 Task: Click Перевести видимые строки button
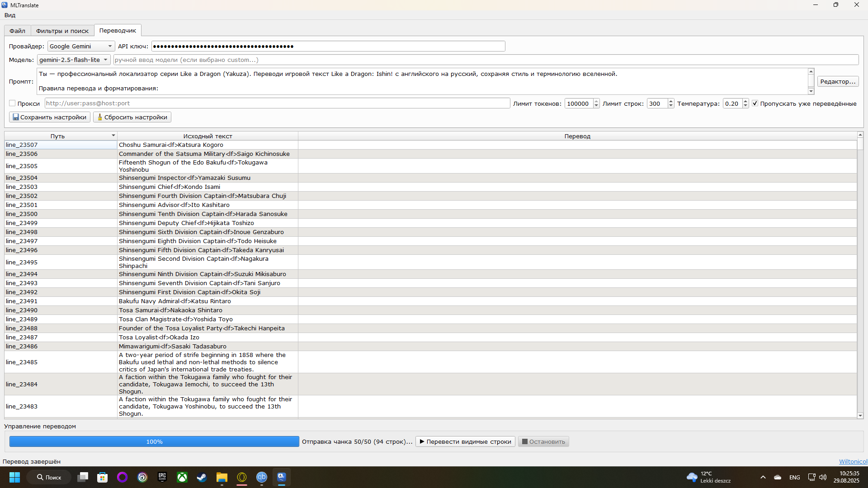tap(465, 441)
